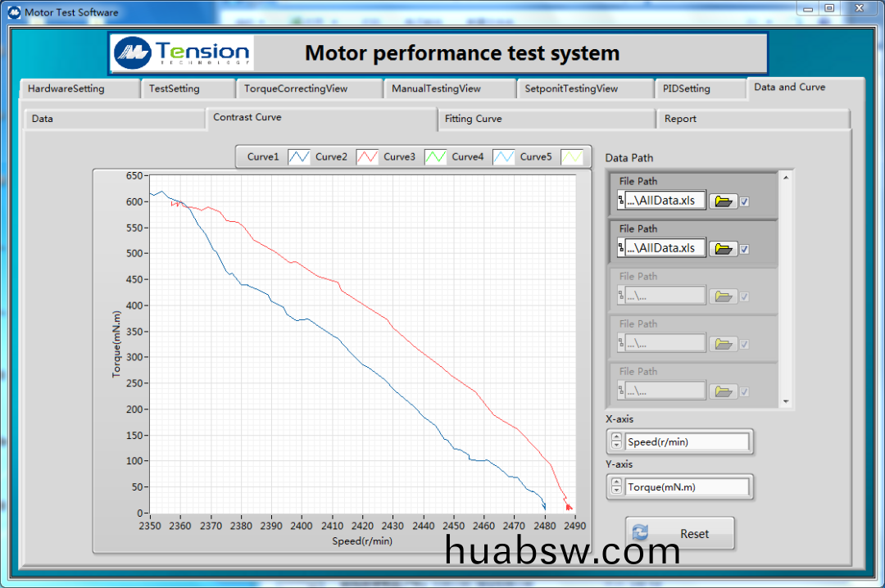The width and height of the screenshot is (885, 588).
Task: Click the Curve4 light blue legend icon
Action: 503,157
